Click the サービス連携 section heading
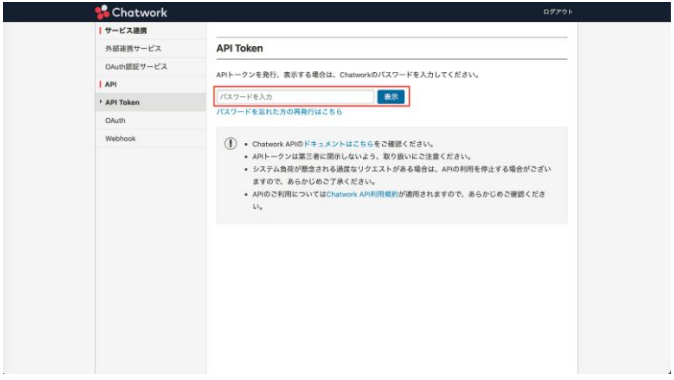Viewport: 674px width, 380px height. pos(126,31)
